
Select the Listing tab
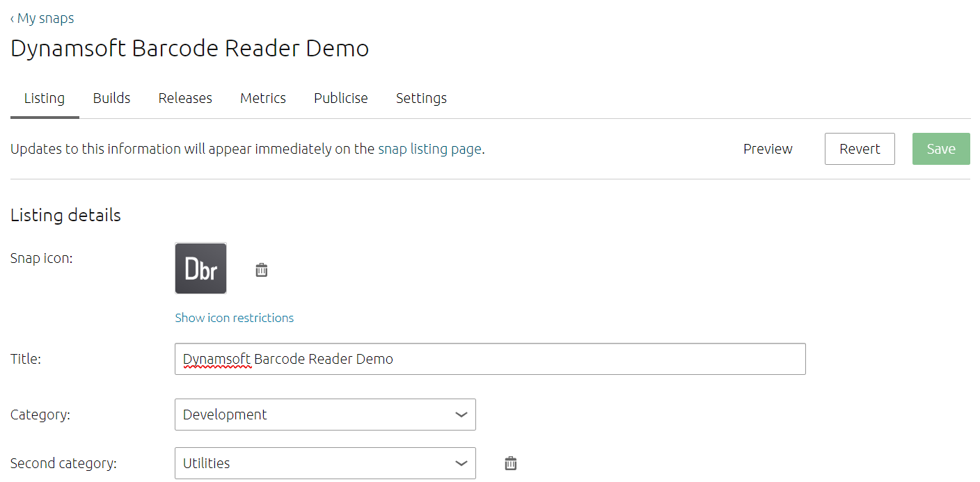pyautogui.click(x=45, y=98)
